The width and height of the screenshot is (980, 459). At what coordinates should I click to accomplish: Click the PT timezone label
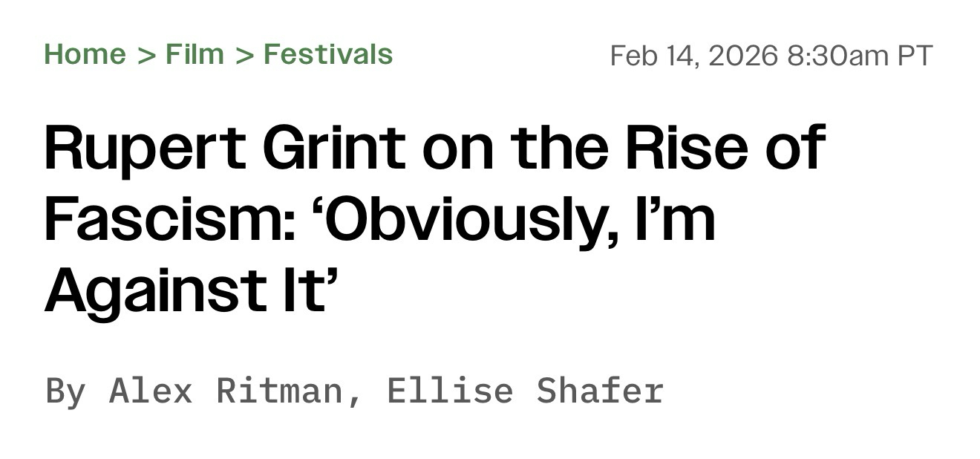pyautogui.click(x=915, y=56)
